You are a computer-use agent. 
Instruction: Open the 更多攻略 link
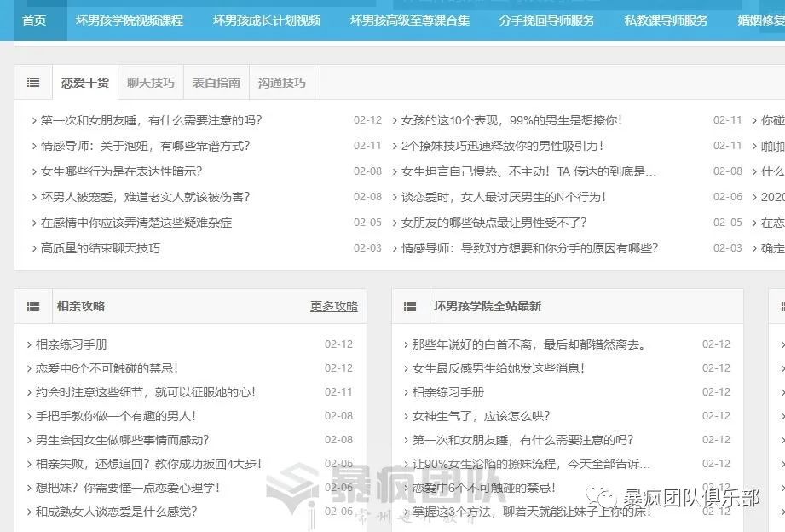click(333, 307)
